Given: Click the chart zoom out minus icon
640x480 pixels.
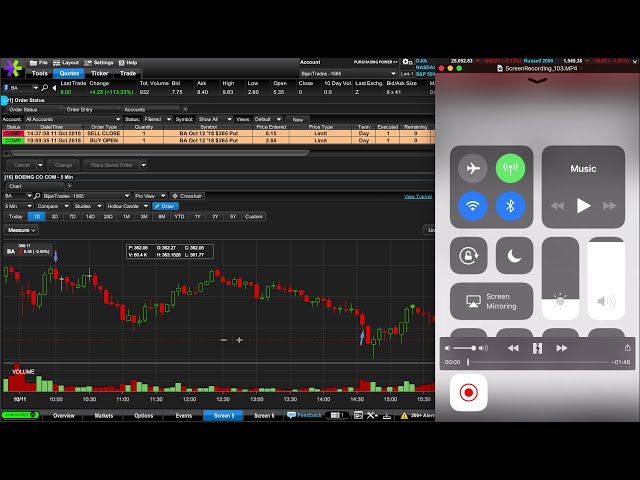Looking at the screenshot, I should point(224,340).
